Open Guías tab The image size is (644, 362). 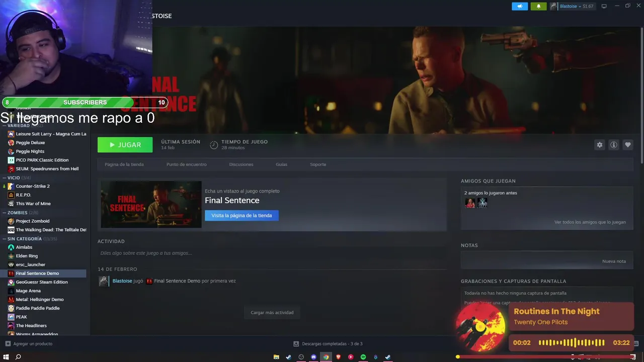(281, 164)
